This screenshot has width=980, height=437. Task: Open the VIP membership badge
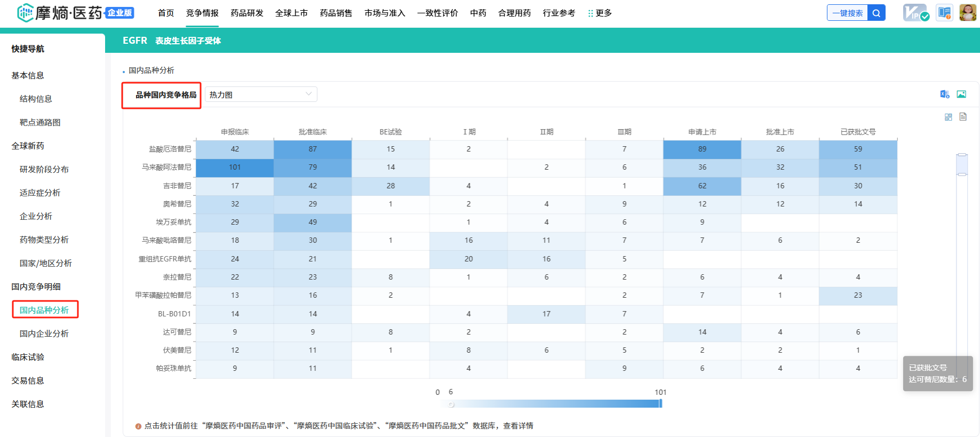point(915,13)
